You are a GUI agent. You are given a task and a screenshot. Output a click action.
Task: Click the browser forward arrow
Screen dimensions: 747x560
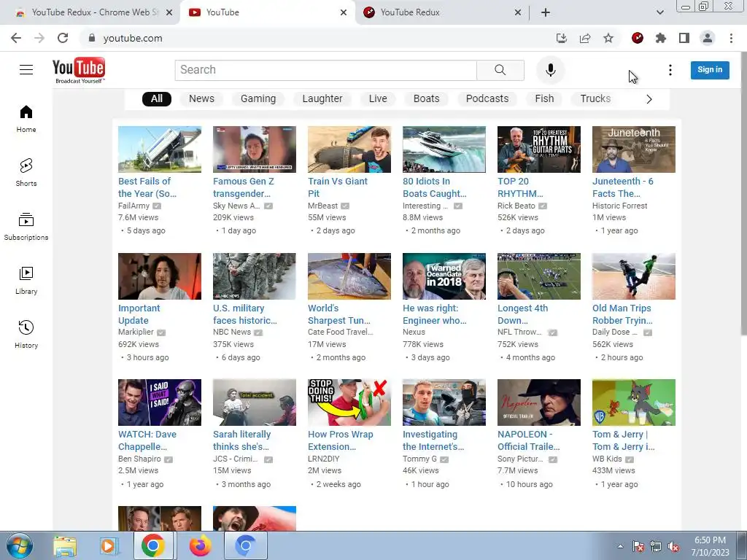pos(39,38)
